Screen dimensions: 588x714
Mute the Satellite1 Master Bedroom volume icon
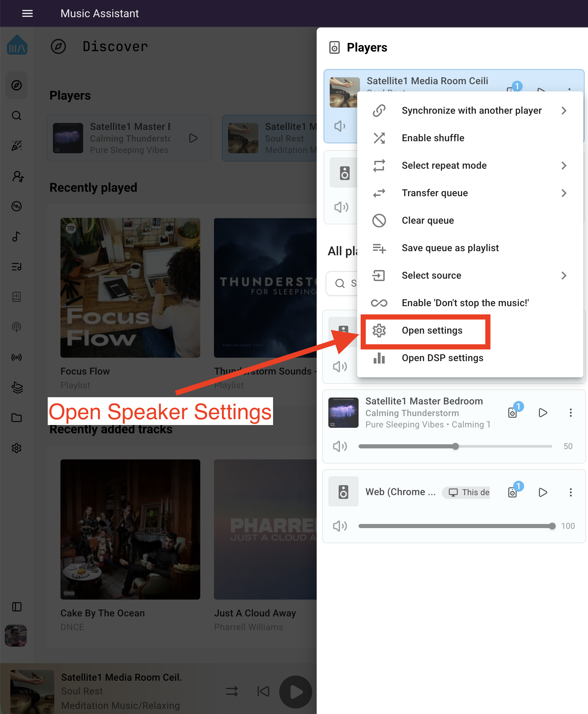[340, 446]
